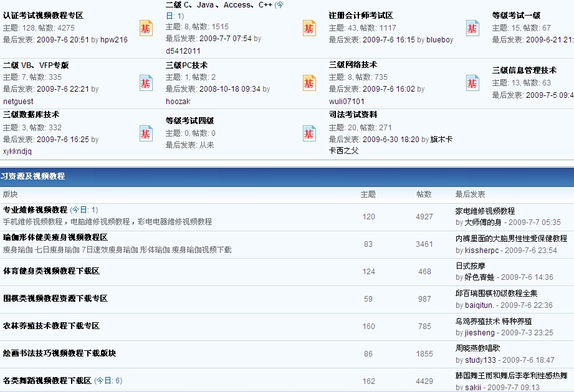Open the 三级数据库技术 forum
Image resolution: width=574 pixels, height=392 pixels.
(x=31, y=115)
